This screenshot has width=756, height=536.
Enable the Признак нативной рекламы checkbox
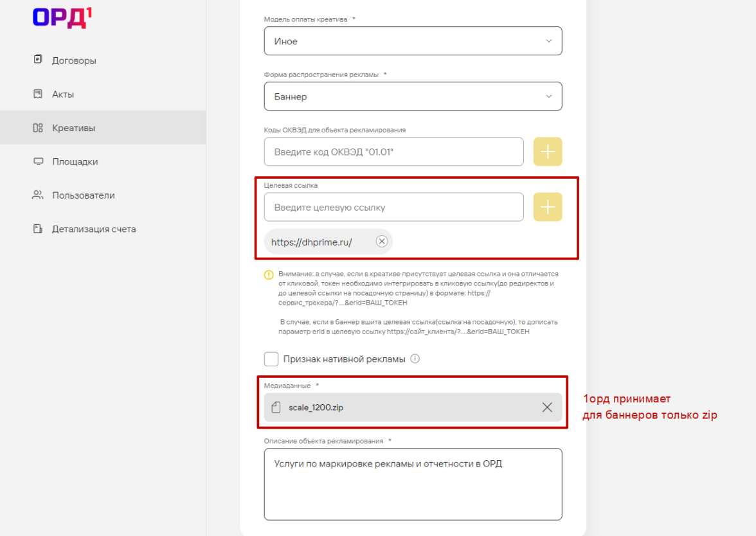pos(271,359)
